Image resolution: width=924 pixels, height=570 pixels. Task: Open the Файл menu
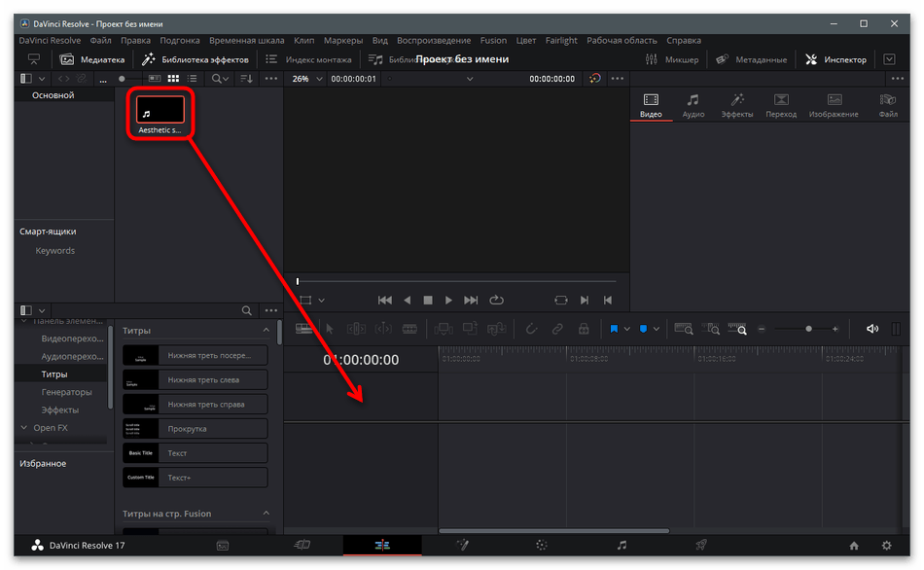click(x=101, y=40)
